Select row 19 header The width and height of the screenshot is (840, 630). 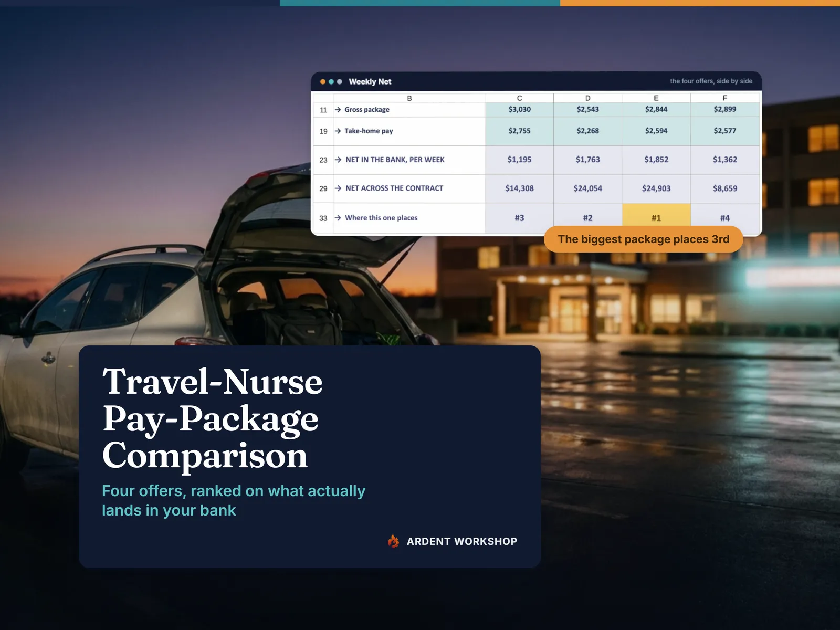(x=323, y=131)
